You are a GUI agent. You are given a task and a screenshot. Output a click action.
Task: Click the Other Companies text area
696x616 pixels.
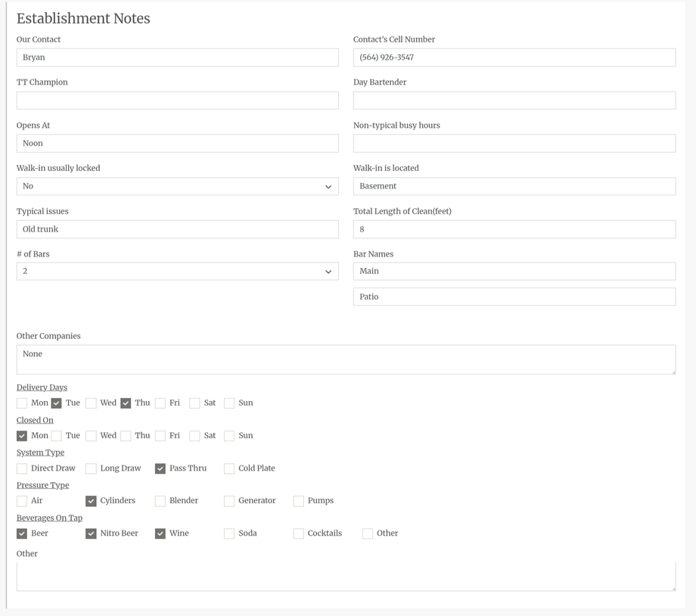(346, 359)
